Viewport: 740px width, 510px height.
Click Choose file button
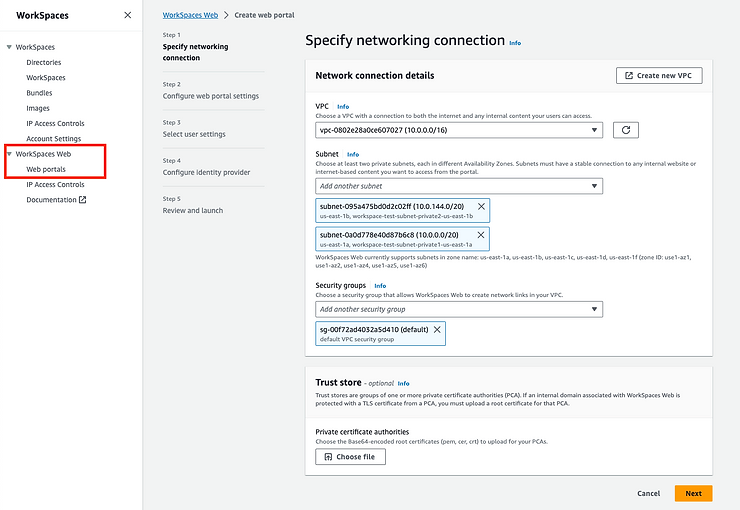point(350,457)
